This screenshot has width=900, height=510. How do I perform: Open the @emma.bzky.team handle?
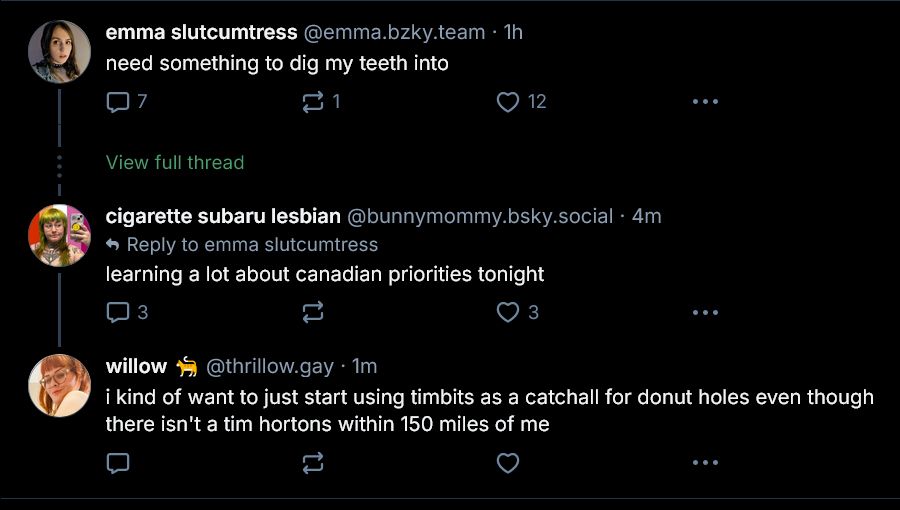394,32
